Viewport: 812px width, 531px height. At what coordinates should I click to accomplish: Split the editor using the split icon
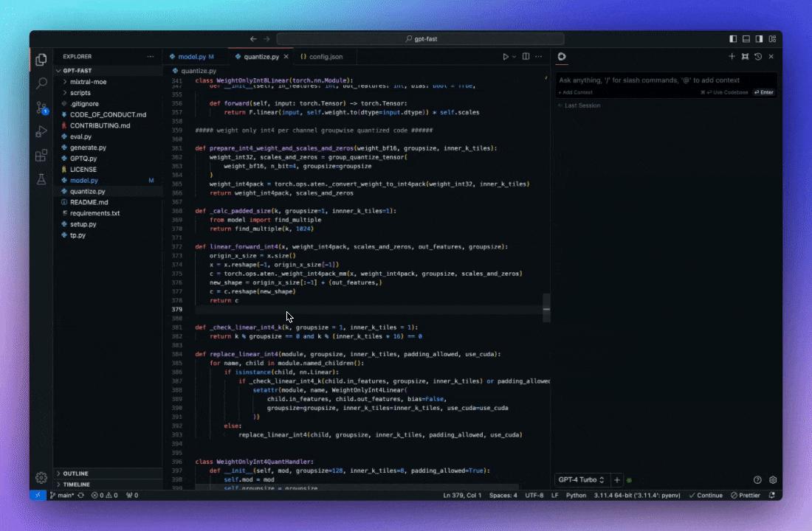point(526,56)
